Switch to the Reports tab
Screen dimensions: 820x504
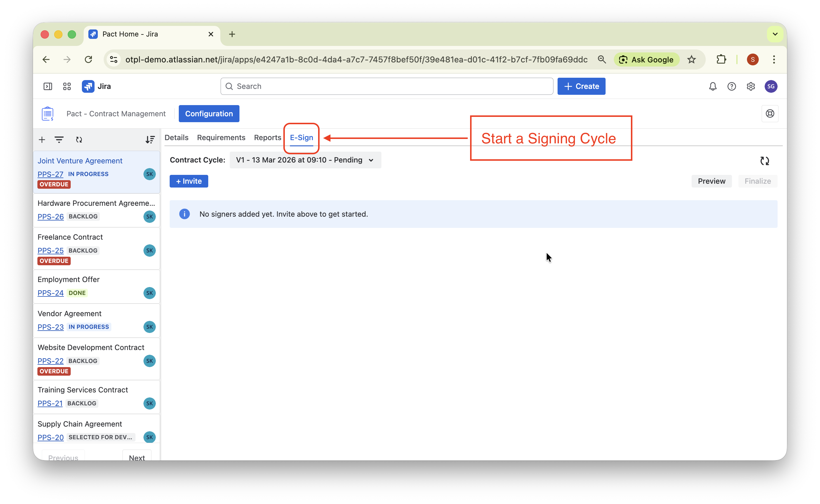click(267, 138)
